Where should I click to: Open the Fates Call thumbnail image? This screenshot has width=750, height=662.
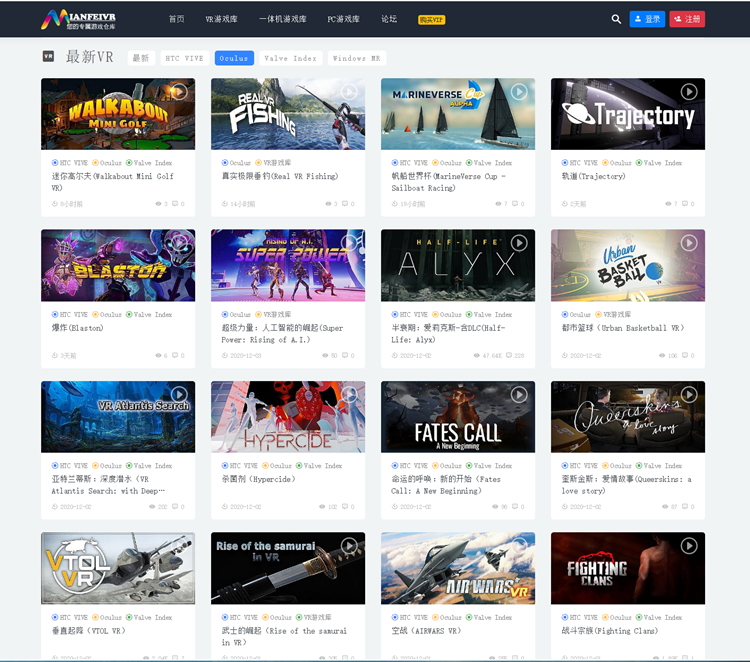coord(458,417)
